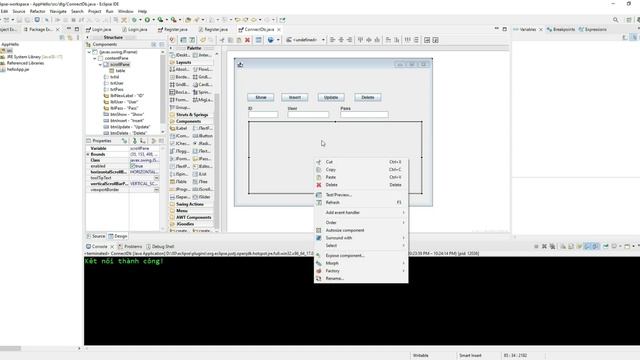Expand the Bounds property row

coord(88,154)
